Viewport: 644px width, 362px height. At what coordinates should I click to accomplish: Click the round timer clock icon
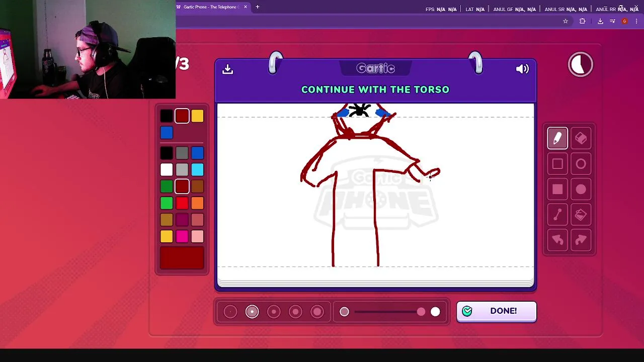(x=581, y=64)
